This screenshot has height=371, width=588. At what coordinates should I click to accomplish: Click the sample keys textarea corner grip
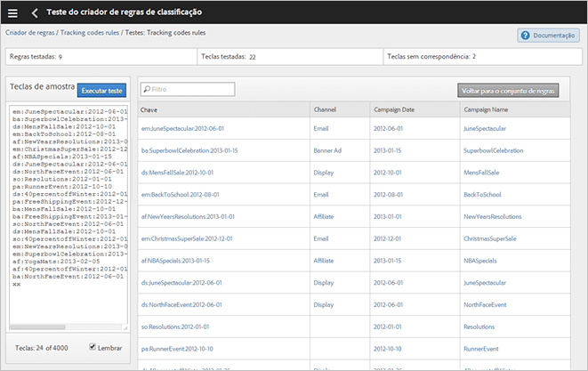(125, 327)
